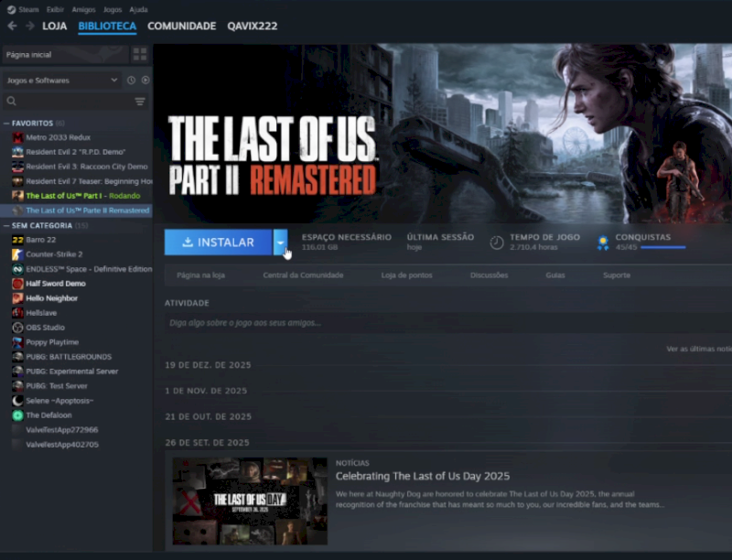The image size is (732, 560).
Task: Open the advanced filter options icon
Action: click(140, 102)
